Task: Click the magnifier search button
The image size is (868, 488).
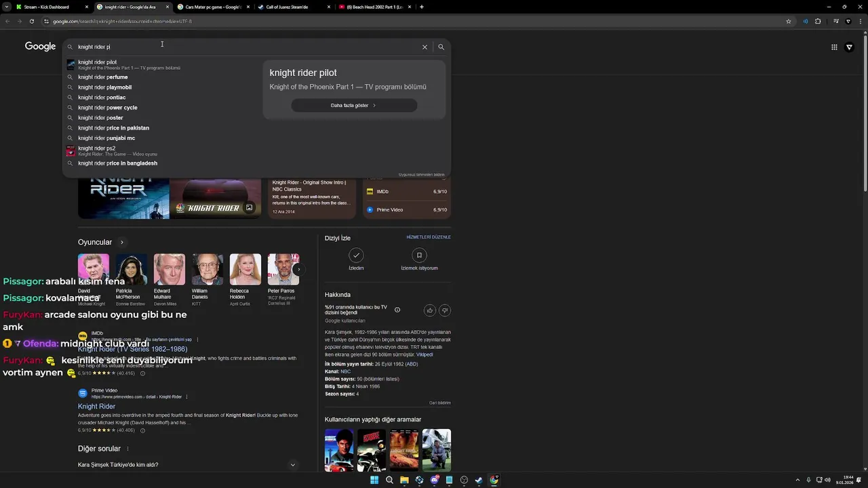Action: [441, 47]
